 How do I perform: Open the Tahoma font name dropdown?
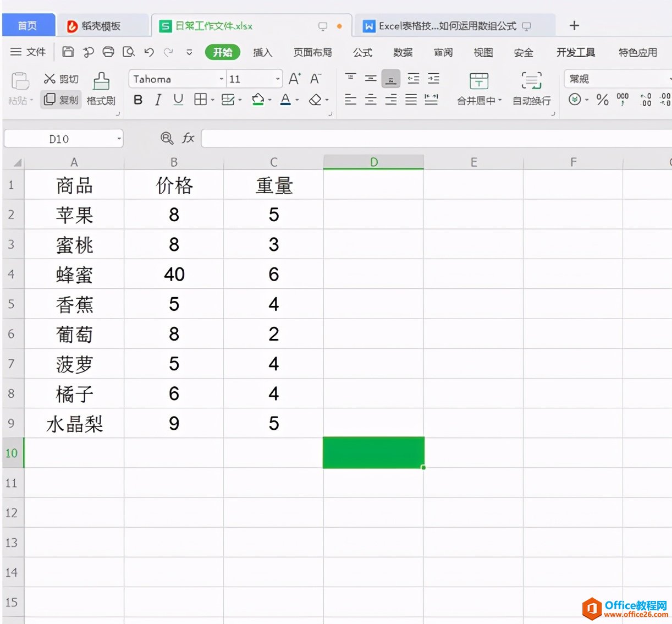point(222,79)
